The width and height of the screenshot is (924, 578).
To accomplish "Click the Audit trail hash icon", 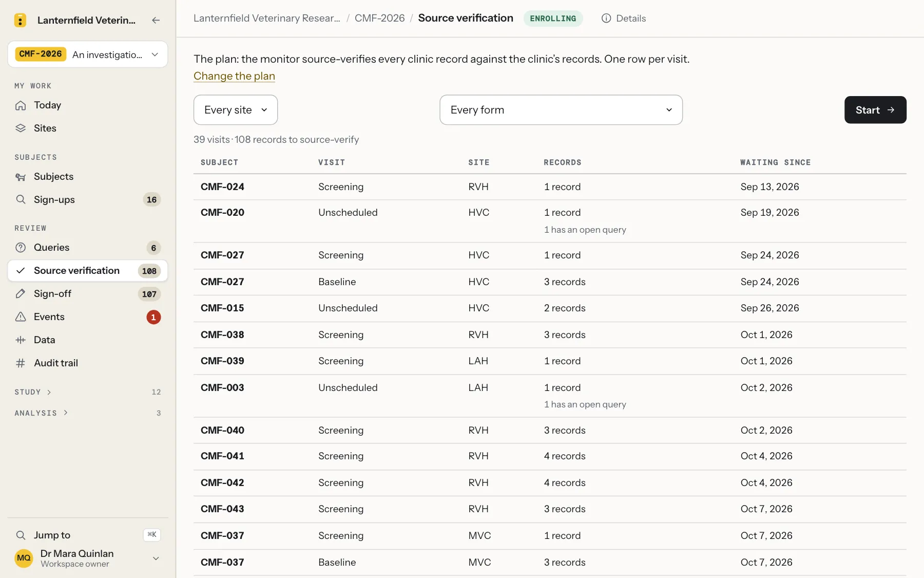I will coord(21,363).
